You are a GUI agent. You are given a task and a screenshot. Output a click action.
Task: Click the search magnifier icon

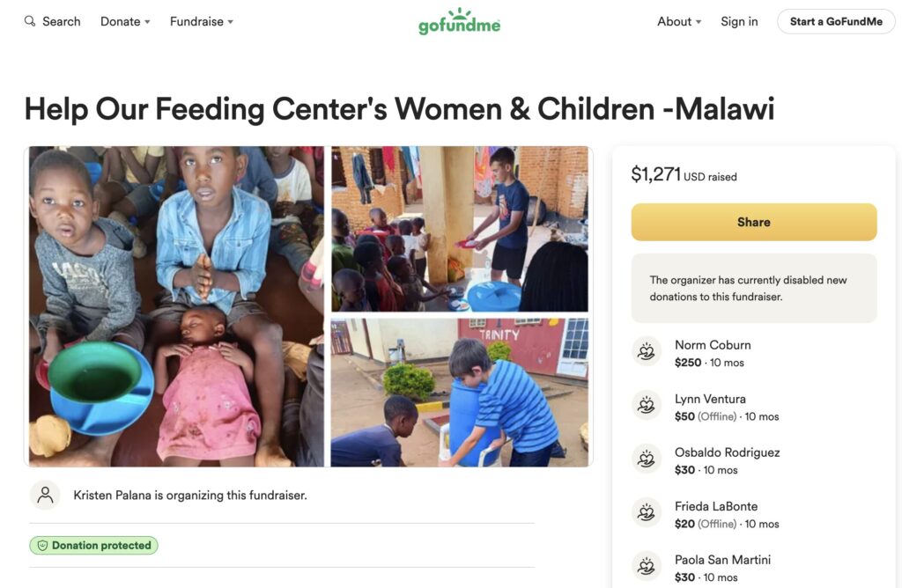pos(30,21)
